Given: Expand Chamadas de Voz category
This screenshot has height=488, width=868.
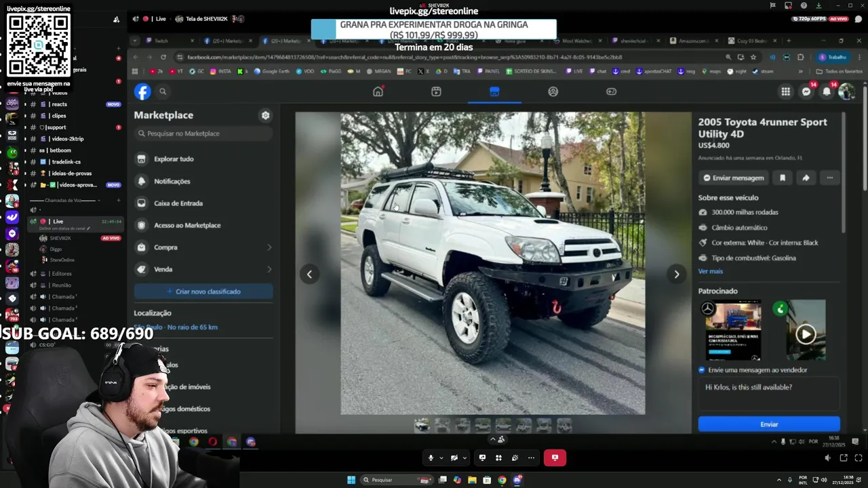Looking at the screenshot, I should (71, 200).
